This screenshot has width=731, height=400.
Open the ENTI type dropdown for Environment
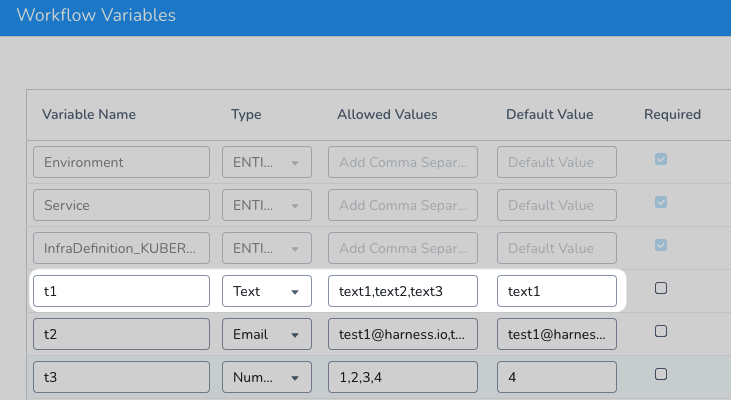(x=267, y=162)
